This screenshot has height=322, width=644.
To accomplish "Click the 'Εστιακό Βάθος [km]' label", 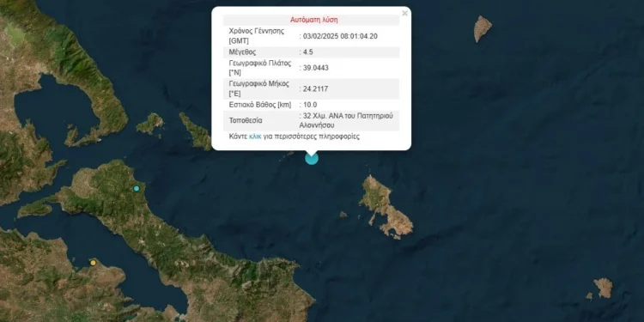I will pyautogui.click(x=260, y=105).
